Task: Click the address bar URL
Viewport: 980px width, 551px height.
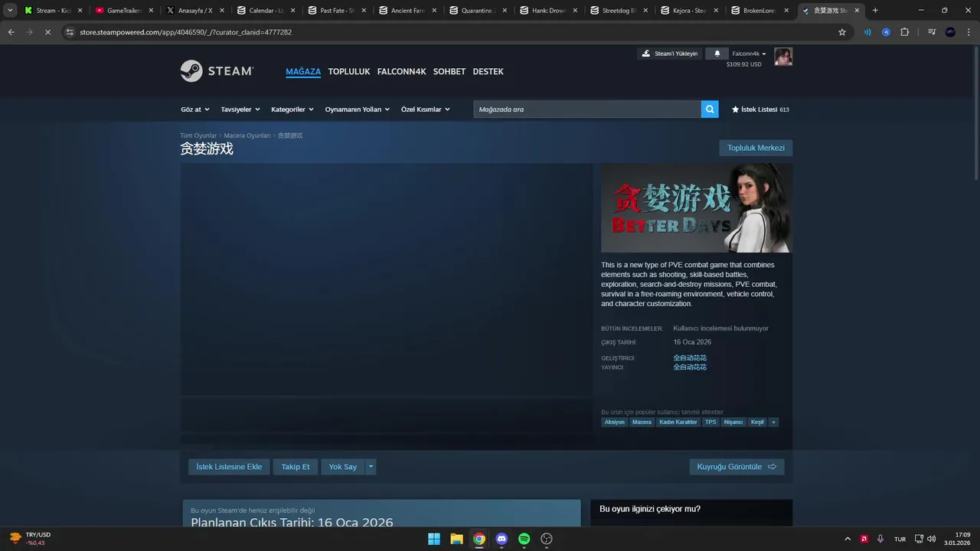Action: pyautogui.click(x=185, y=32)
